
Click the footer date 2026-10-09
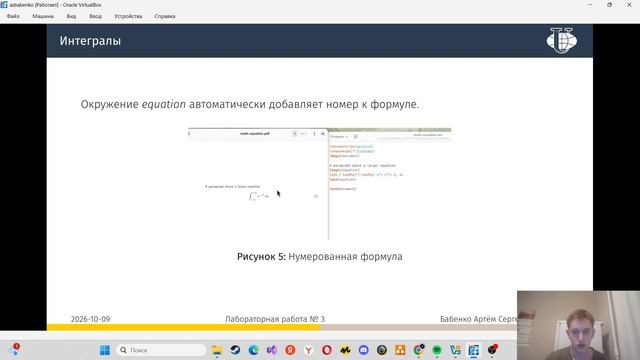click(x=90, y=319)
